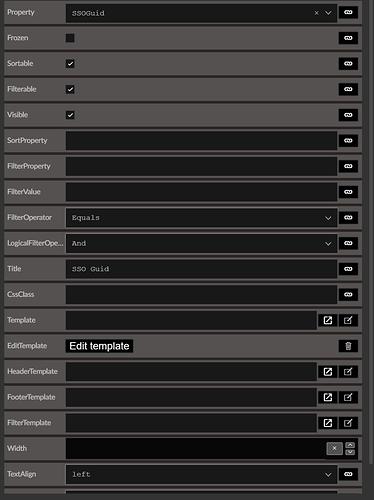This screenshot has height=500, width=374.
Task: Open FilterTemplate popup editor icon
Action: (x=328, y=423)
